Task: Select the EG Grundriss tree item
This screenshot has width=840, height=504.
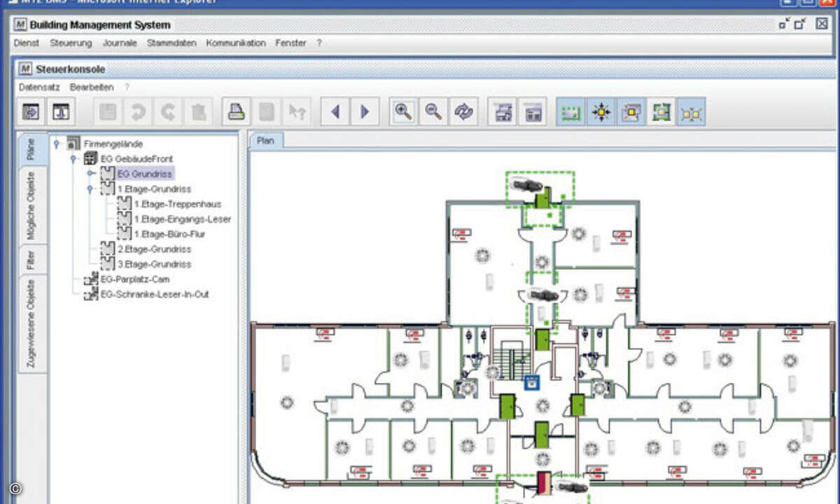Action: pyautogui.click(x=145, y=174)
